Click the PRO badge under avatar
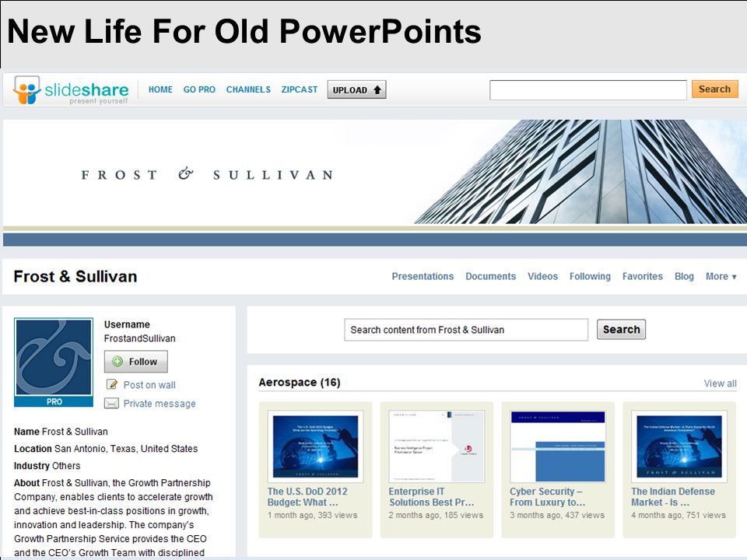 click(54, 401)
